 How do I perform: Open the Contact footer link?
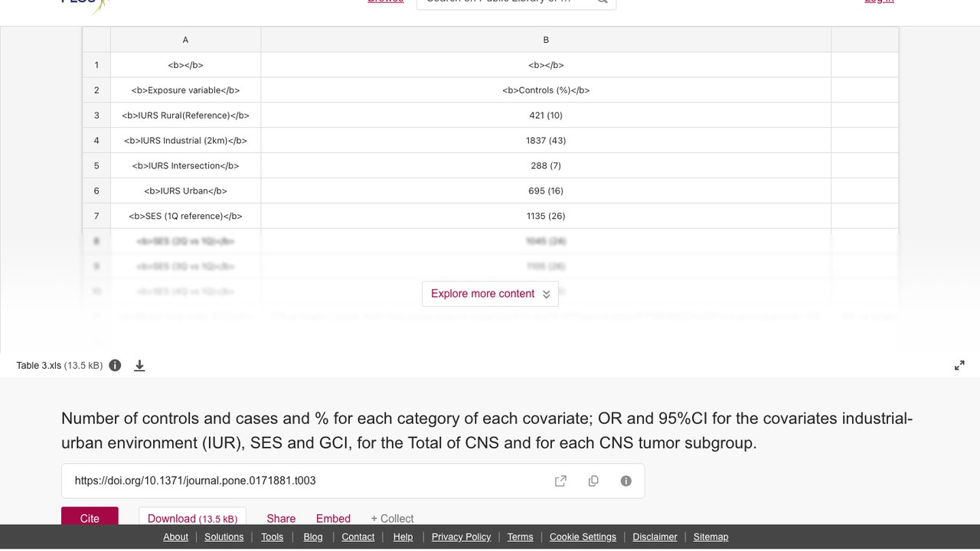358,536
